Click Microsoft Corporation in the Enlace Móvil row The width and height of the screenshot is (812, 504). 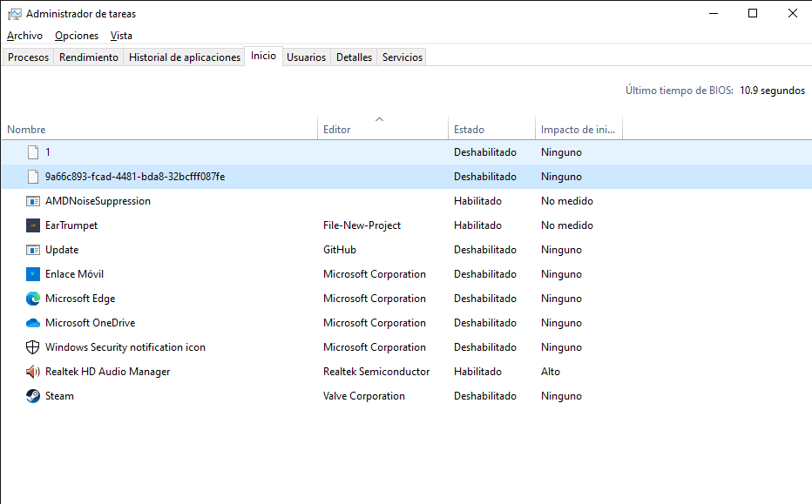375,273
